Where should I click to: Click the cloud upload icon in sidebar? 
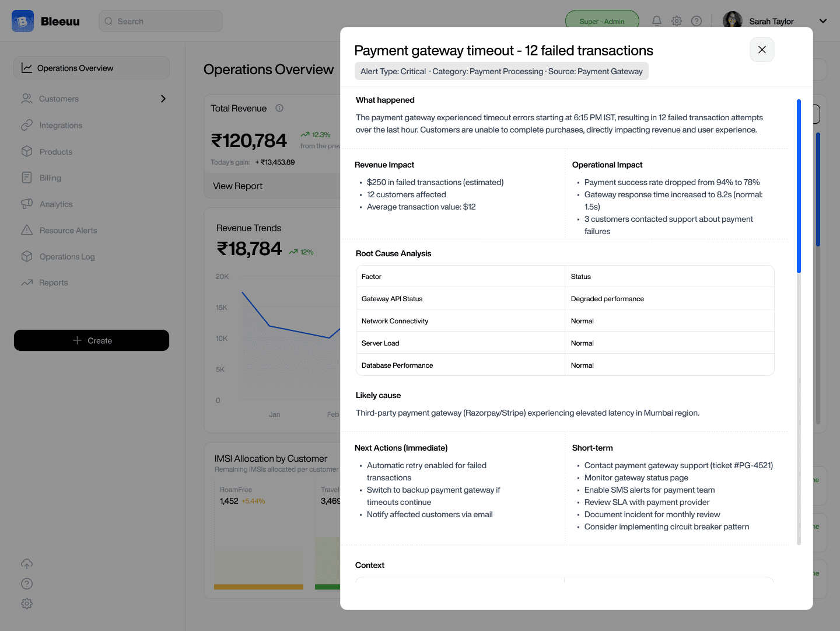(x=27, y=564)
